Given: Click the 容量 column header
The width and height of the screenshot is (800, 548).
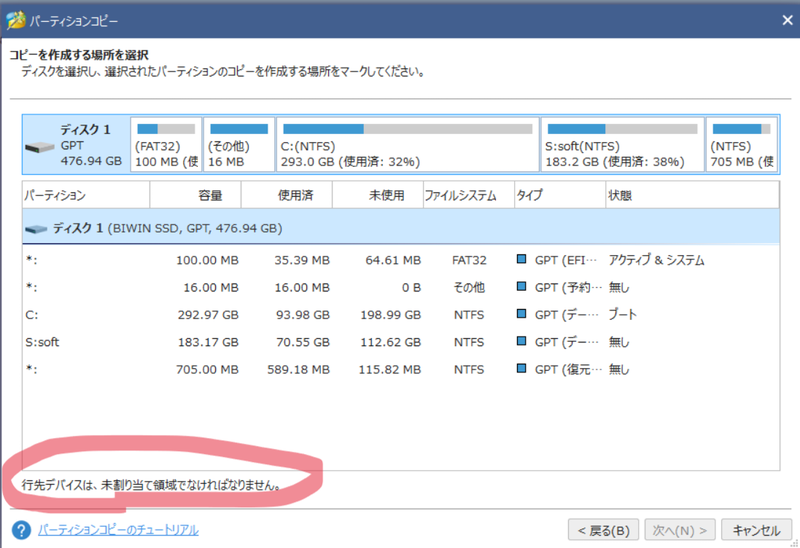Looking at the screenshot, I should (195, 195).
